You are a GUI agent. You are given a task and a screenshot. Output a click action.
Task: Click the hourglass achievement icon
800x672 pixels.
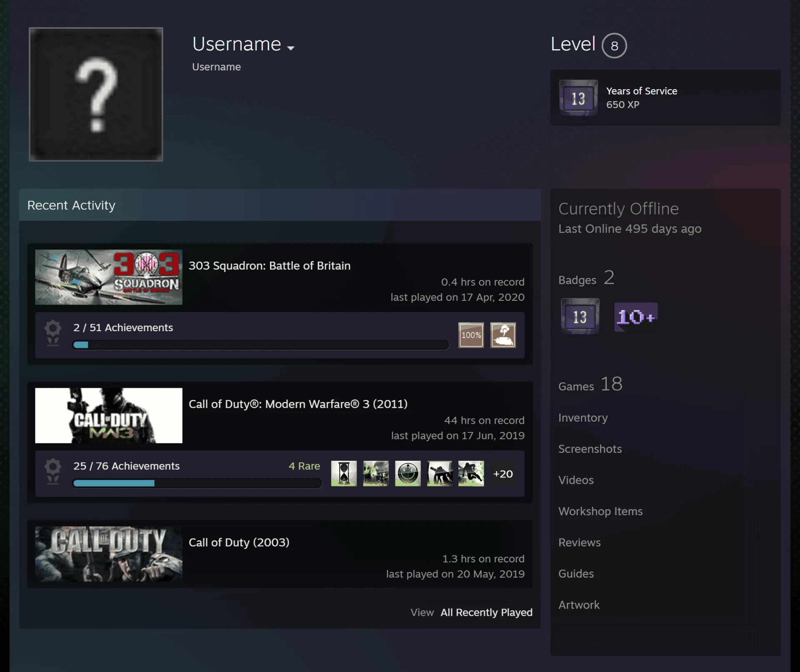344,473
